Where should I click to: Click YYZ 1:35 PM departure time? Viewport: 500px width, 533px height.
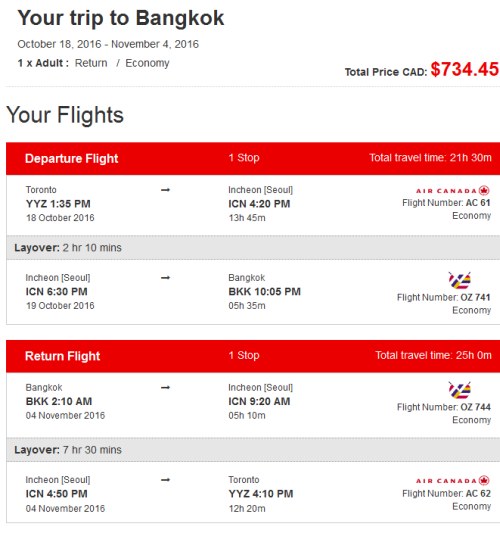tap(58, 204)
